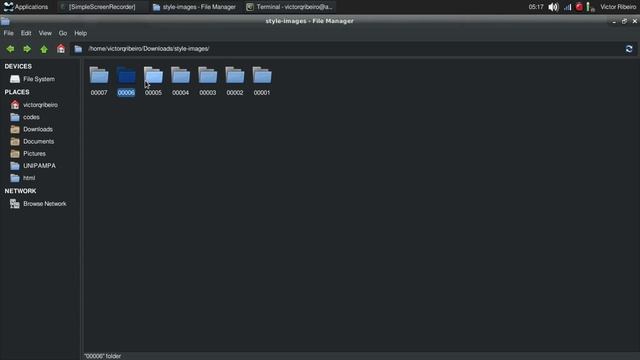Switch to the Terminal window in taskbar
640x360 pixels.
pyautogui.click(x=290, y=7)
